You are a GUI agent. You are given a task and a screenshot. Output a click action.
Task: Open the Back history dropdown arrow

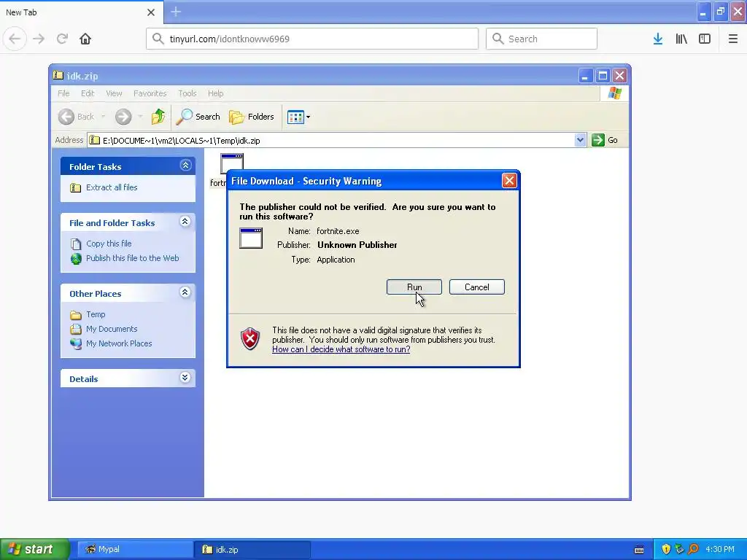click(103, 117)
